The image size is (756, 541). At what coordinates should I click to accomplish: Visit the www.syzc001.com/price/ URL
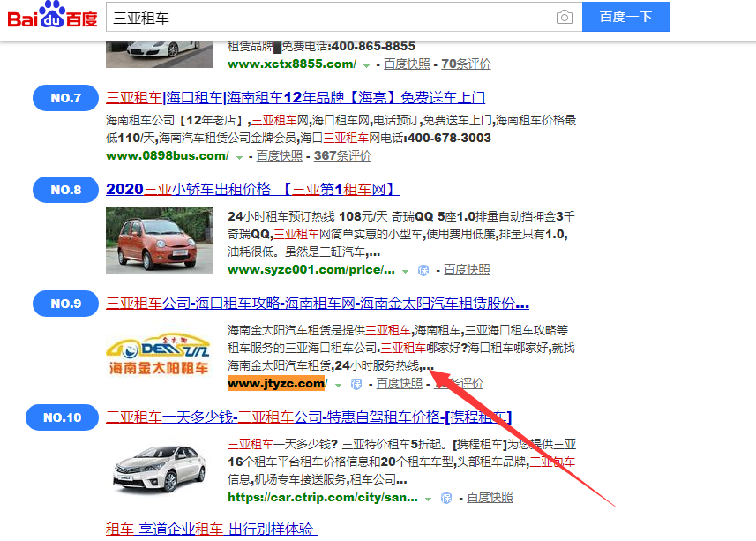tap(311, 269)
